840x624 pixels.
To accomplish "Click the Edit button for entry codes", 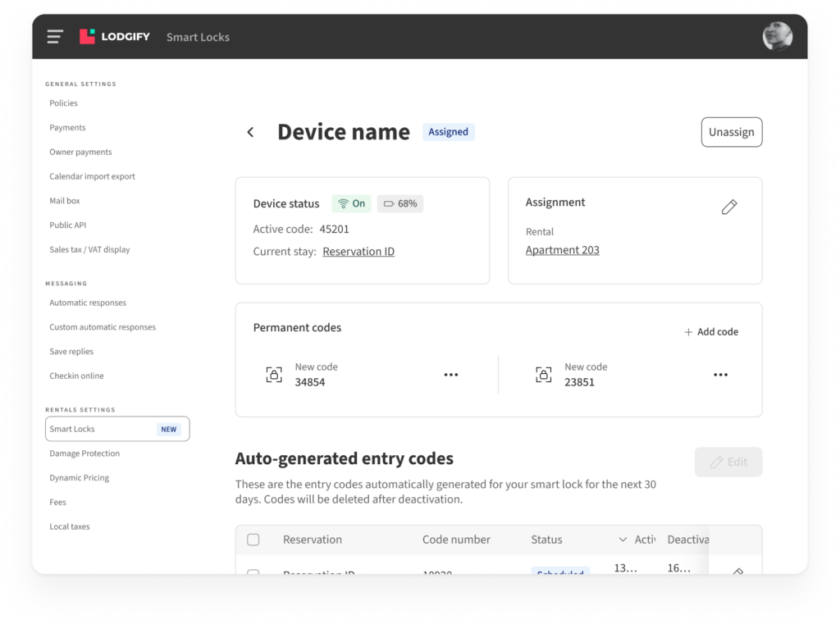I will pyautogui.click(x=728, y=462).
